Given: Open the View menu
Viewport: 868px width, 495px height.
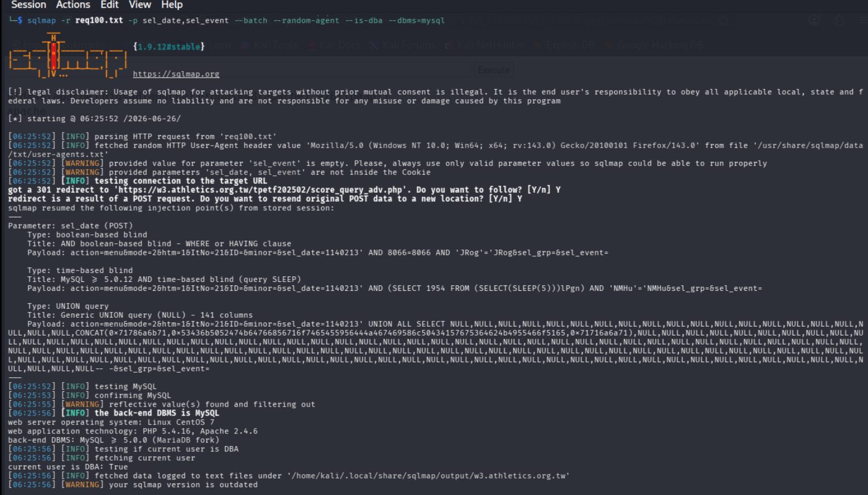Looking at the screenshot, I should point(140,5).
